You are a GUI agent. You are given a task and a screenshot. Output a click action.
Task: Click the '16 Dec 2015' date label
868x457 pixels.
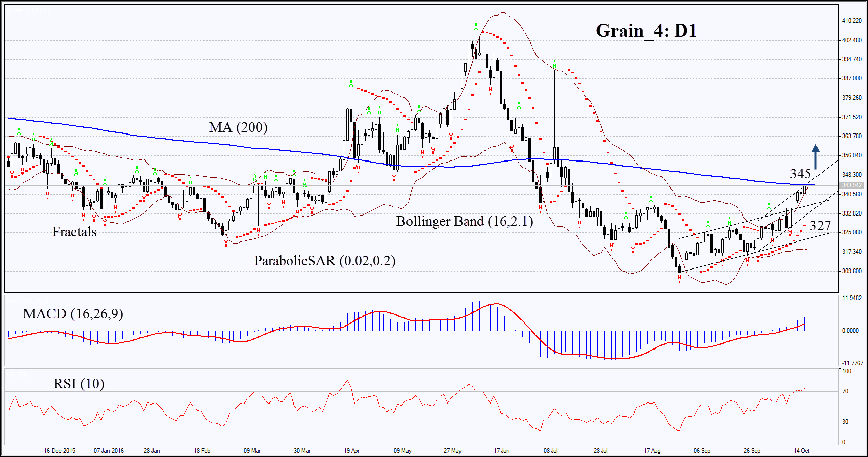pos(60,451)
